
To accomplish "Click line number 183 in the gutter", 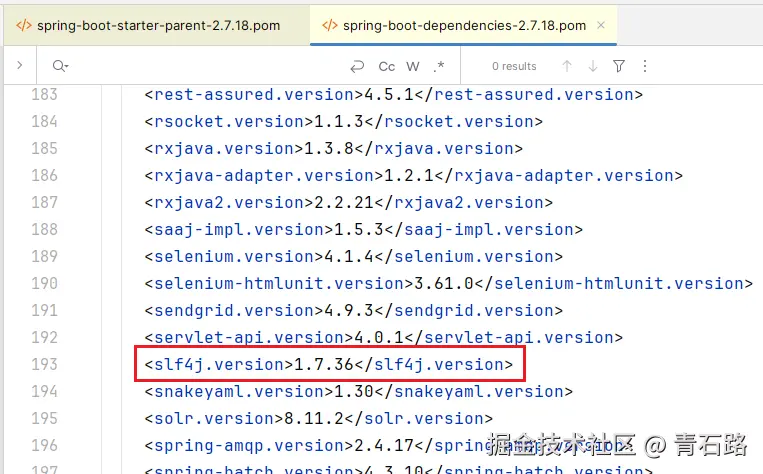I will point(44,94).
